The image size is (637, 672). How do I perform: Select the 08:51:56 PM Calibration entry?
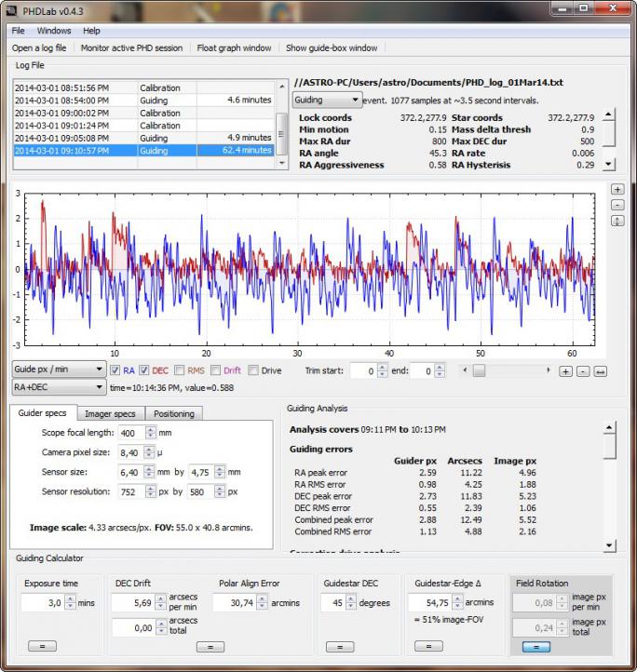[x=143, y=87]
